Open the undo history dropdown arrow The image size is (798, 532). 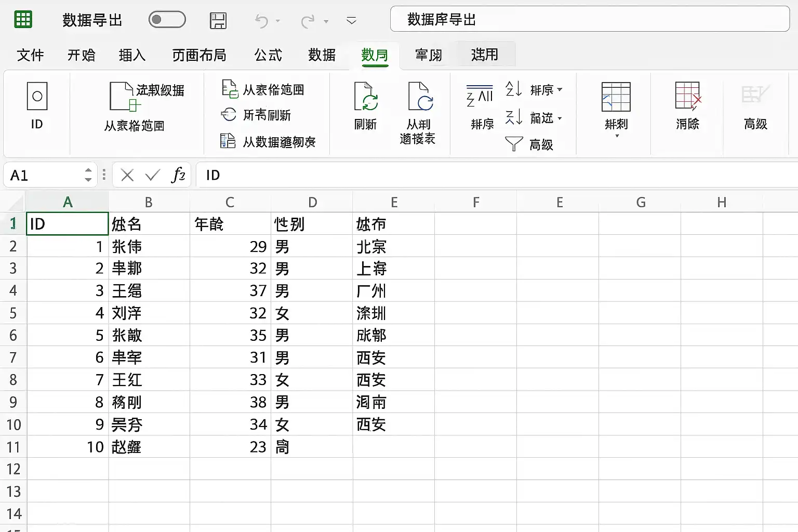coord(278,21)
